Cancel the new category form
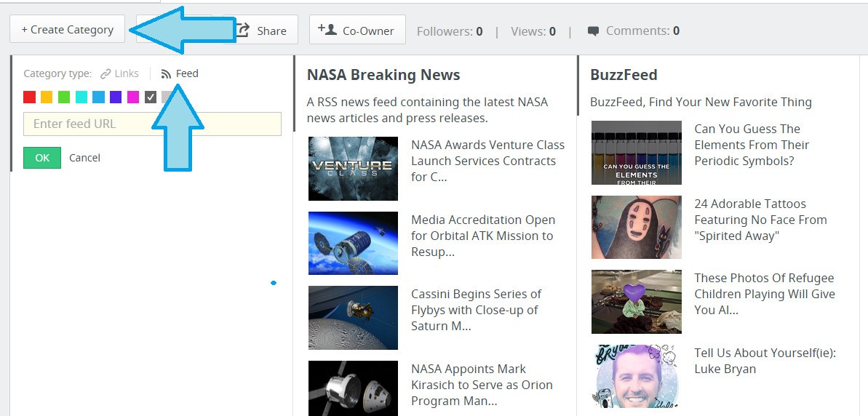 [x=84, y=158]
